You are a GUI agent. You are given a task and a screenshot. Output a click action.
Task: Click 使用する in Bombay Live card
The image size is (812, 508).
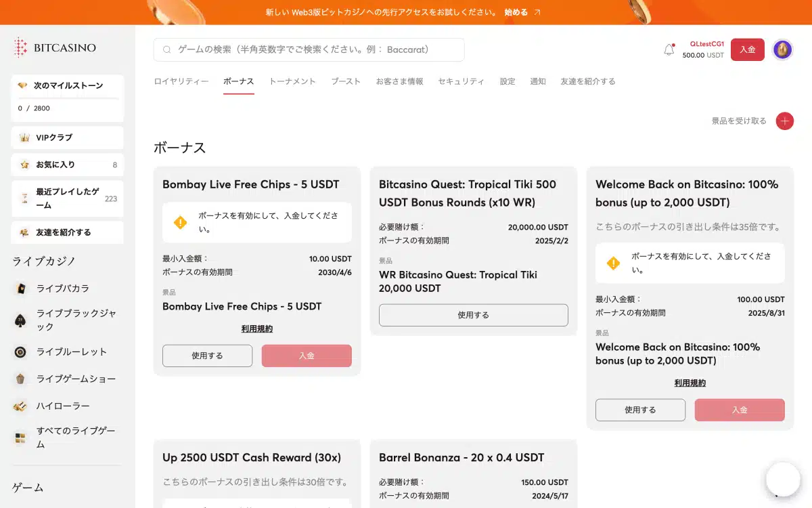(x=207, y=356)
